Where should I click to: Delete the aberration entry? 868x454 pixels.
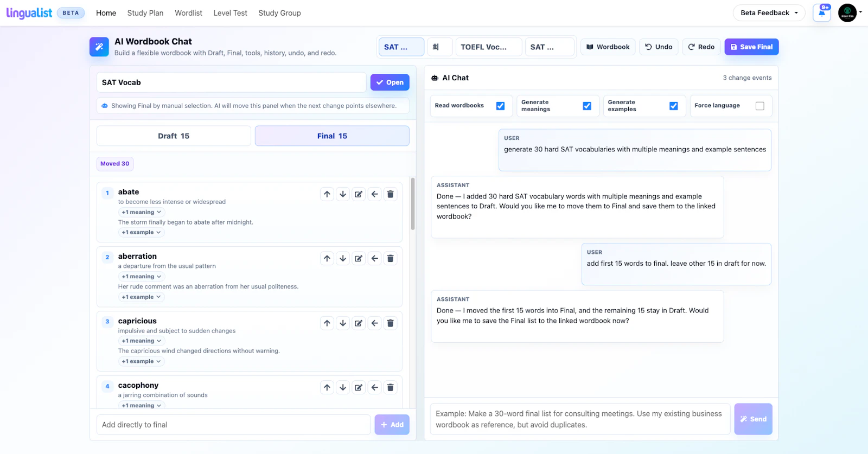[x=390, y=259]
